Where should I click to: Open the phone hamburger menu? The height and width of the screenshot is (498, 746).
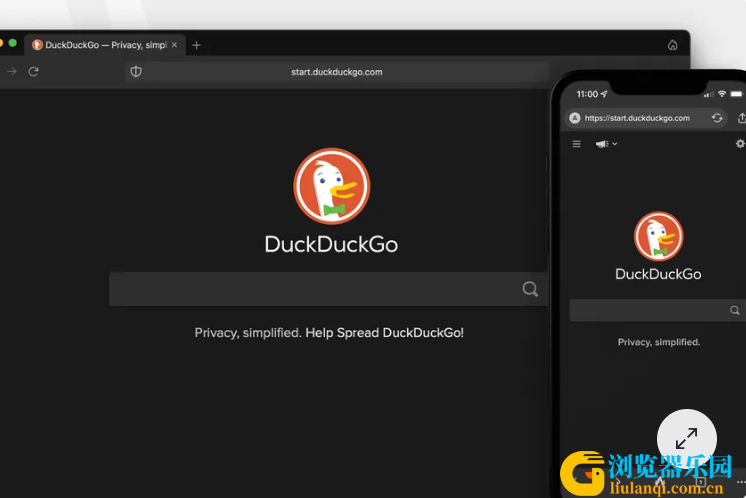pyautogui.click(x=577, y=144)
